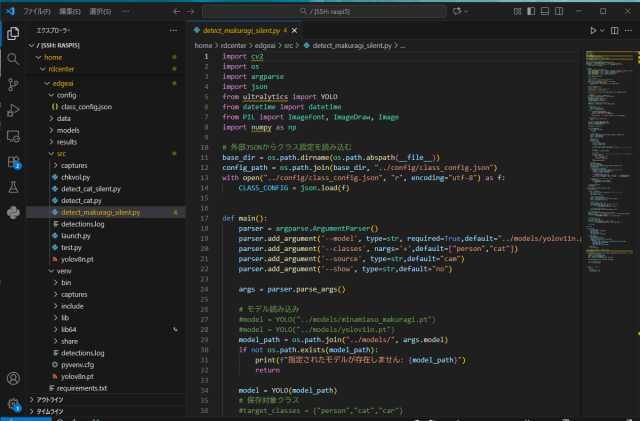Open the Testing flask icon view
The width and height of the screenshot is (640, 421).
click(13, 187)
